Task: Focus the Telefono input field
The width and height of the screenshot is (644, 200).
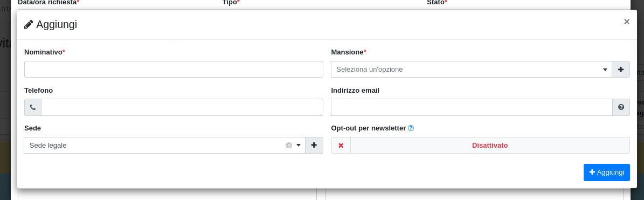Action: pyautogui.click(x=182, y=107)
